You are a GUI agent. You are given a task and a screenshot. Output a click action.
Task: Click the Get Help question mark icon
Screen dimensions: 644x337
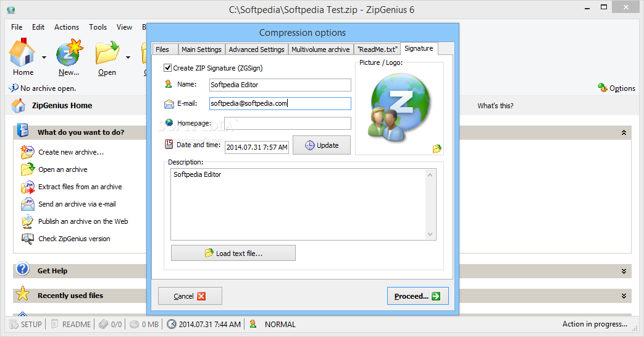click(x=23, y=269)
